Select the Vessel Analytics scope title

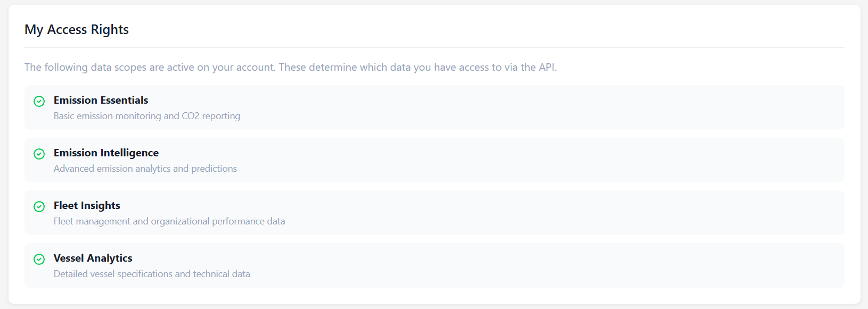click(93, 258)
